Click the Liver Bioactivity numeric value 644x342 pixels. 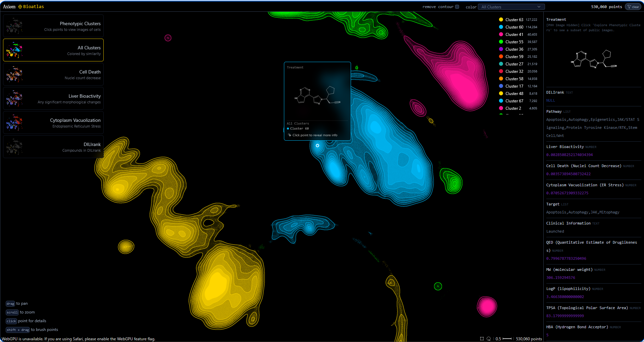569,155
